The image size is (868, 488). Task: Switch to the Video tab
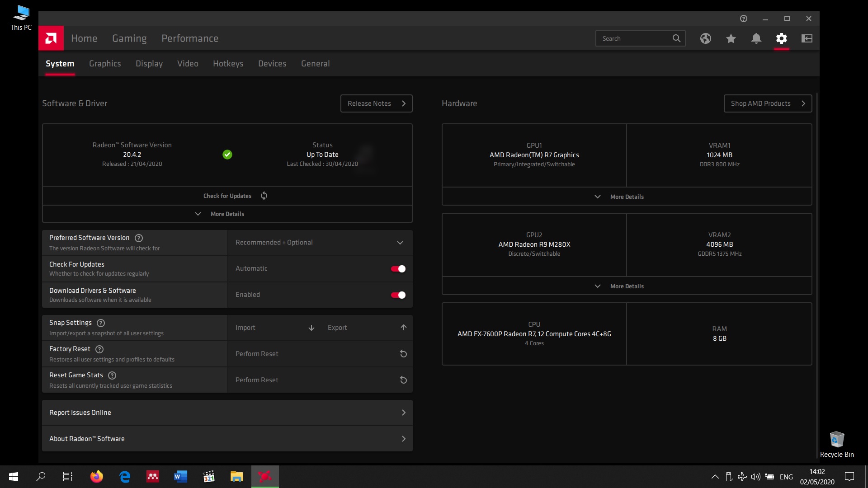coord(188,64)
